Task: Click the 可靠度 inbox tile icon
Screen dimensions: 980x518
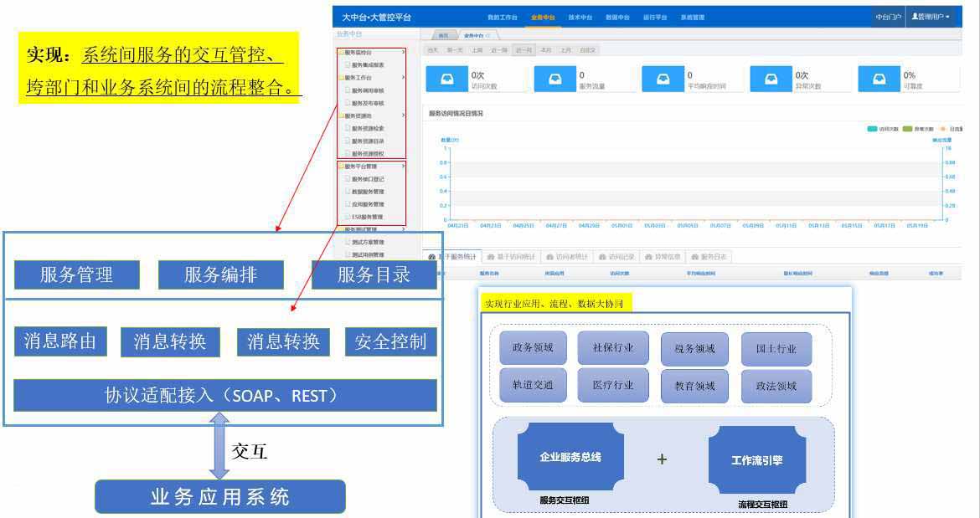Action: click(879, 79)
